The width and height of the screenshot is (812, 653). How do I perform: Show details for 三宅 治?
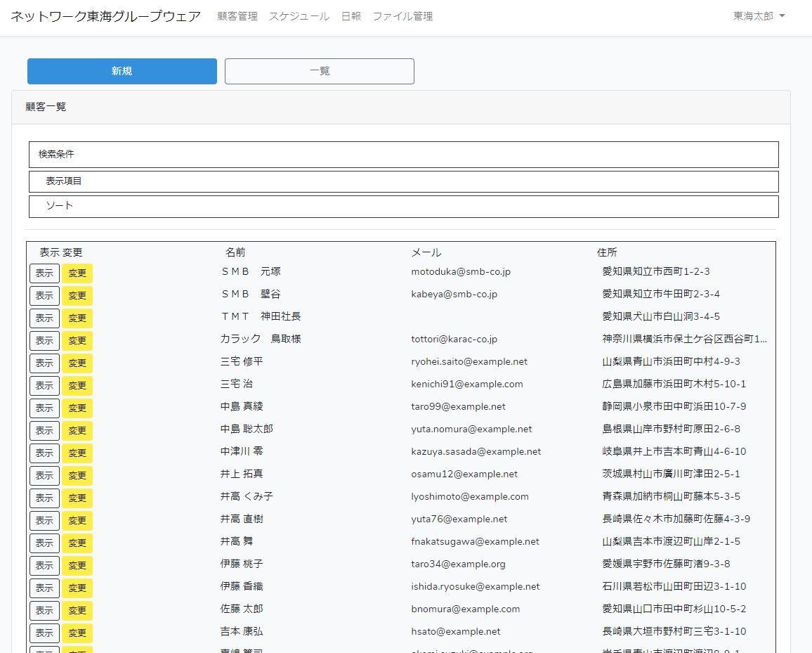pyautogui.click(x=44, y=386)
